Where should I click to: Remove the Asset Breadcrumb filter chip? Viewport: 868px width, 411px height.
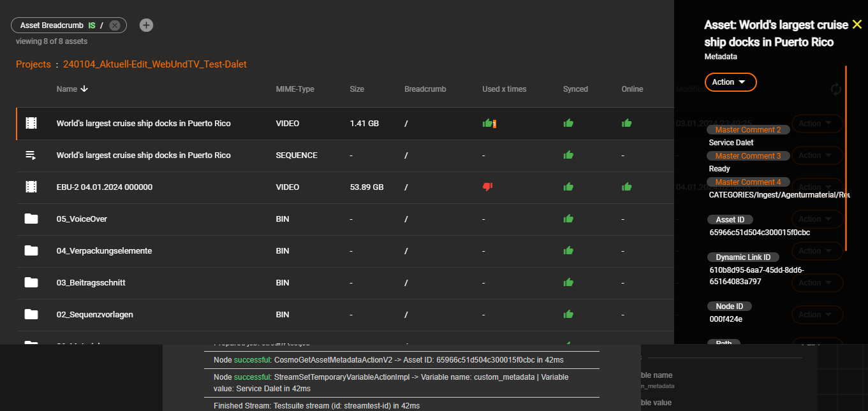tap(114, 25)
